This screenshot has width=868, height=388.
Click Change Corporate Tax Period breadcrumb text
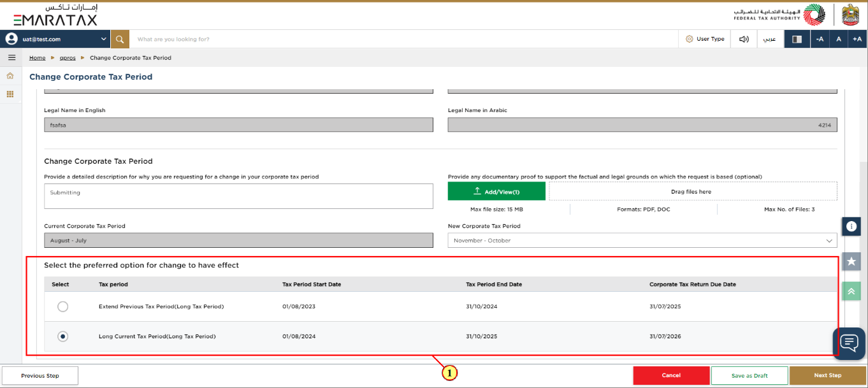point(131,58)
